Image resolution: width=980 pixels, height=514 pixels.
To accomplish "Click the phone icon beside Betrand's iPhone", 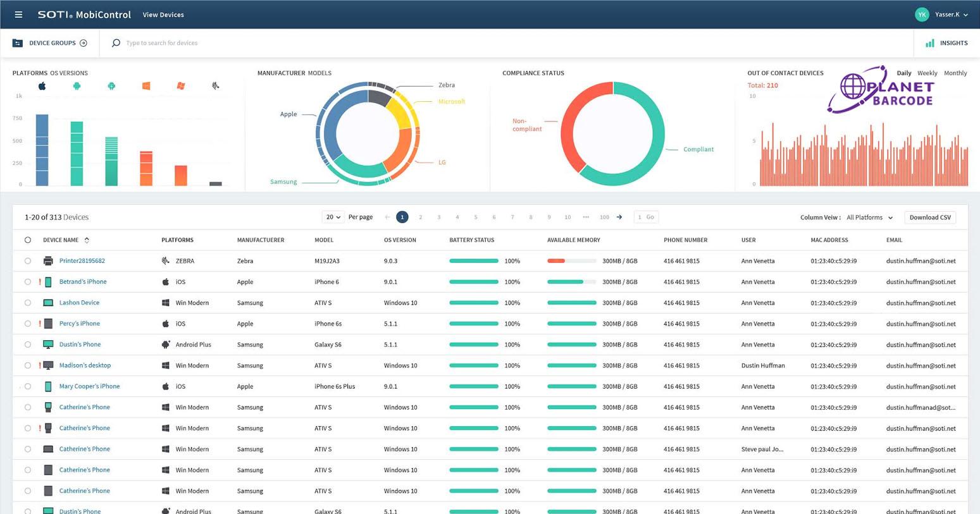I will coord(48,282).
